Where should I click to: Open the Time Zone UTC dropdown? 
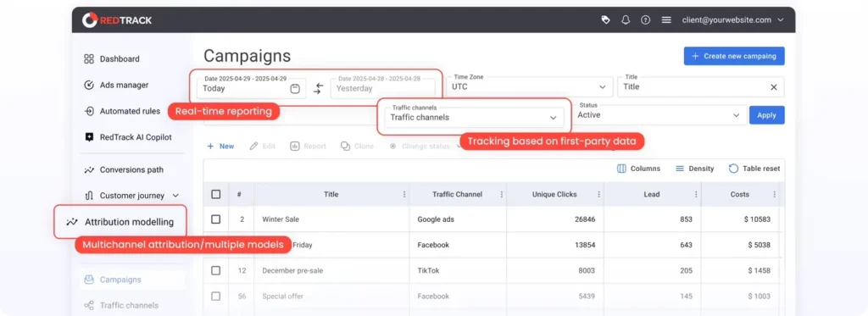[x=529, y=87]
